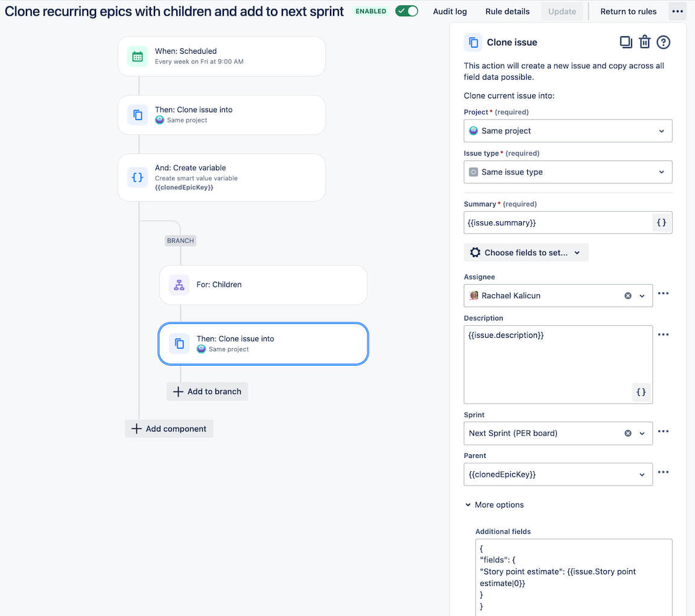Click Add component
The width and height of the screenshot is (695, 616).
pyautogui.click(x=169, y=428)
